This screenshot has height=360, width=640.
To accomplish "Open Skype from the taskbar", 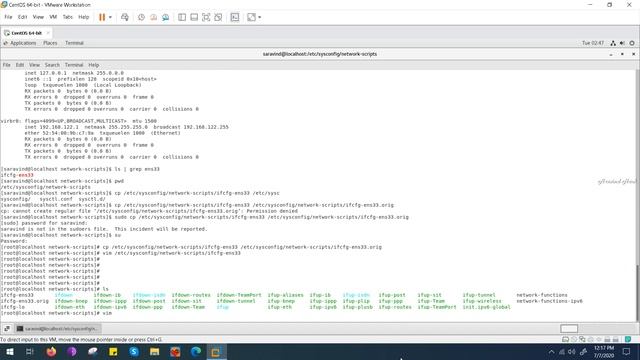I will tap(134, 351).
